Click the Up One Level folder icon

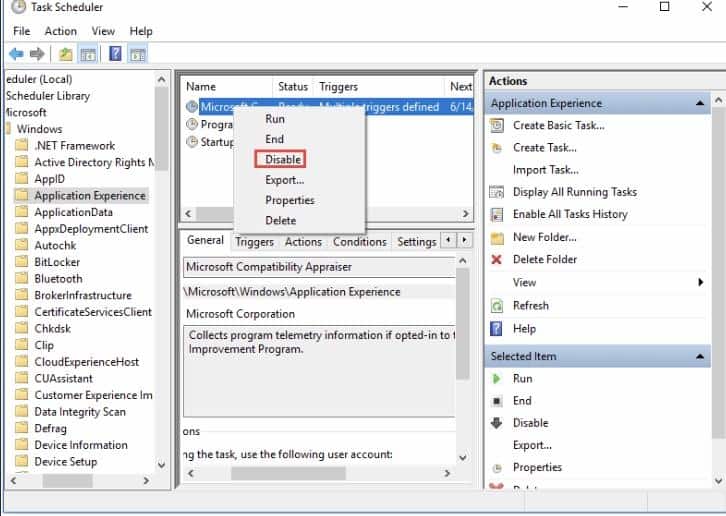[66, 54]
